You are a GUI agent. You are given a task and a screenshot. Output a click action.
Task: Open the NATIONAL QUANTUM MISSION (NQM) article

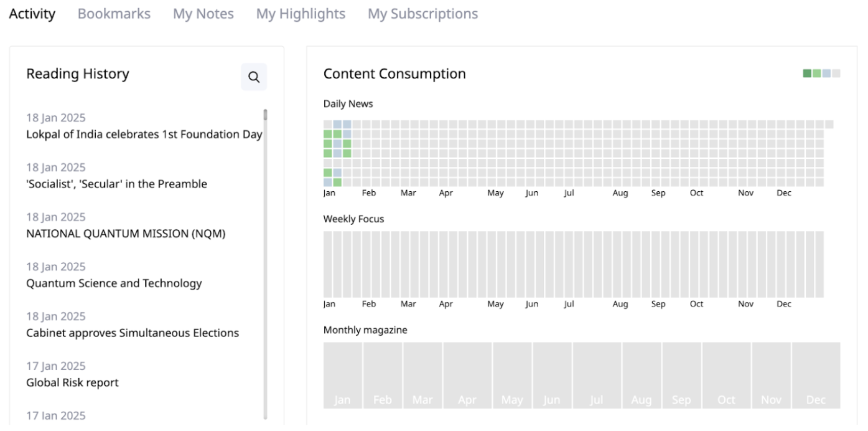pyautogui.click(x=126, y=234)
